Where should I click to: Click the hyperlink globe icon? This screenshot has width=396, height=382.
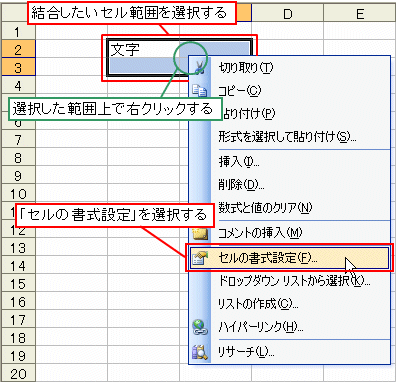click(200, 327)
